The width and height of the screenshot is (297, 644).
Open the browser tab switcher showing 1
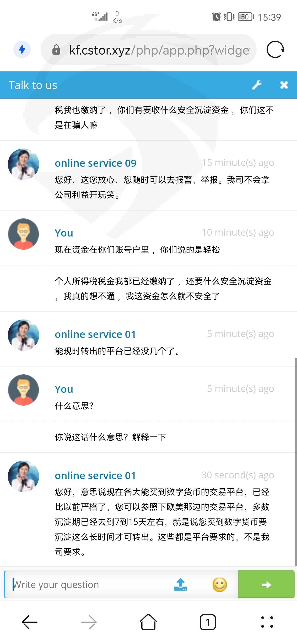coord(208,622)
